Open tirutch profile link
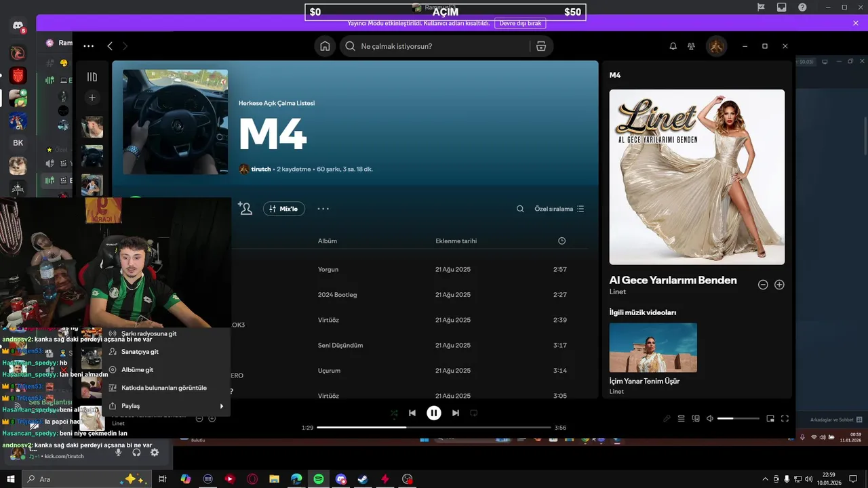 click(261, 169)
